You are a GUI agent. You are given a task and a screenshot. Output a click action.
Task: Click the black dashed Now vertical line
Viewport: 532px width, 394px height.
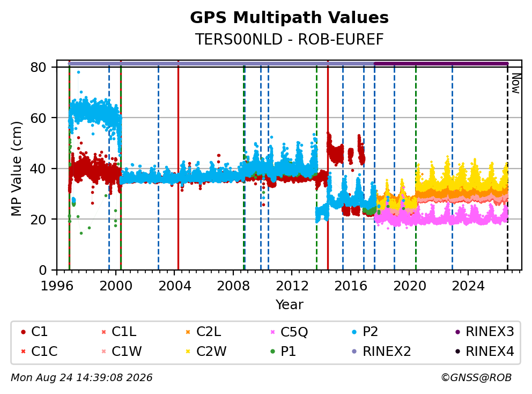click(507, 170)
